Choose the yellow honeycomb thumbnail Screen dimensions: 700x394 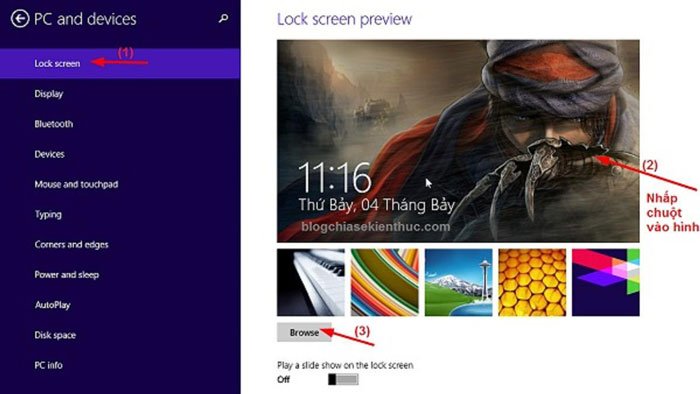[532, 282]
